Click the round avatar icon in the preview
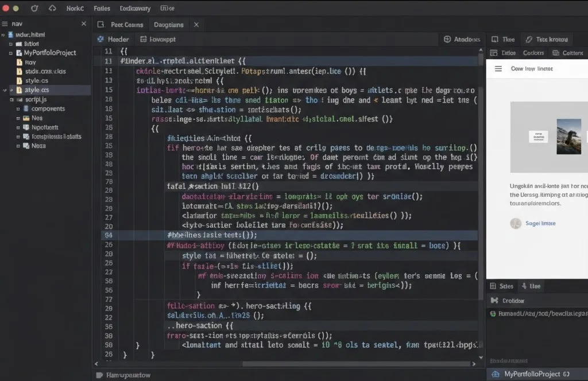Screen dimensions: 588x381 tap(516, 223)
